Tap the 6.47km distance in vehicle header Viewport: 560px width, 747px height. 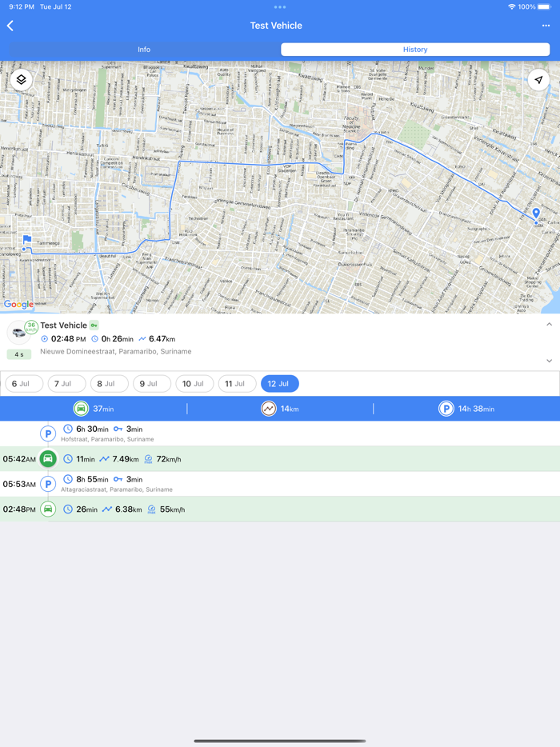(162, 339)
